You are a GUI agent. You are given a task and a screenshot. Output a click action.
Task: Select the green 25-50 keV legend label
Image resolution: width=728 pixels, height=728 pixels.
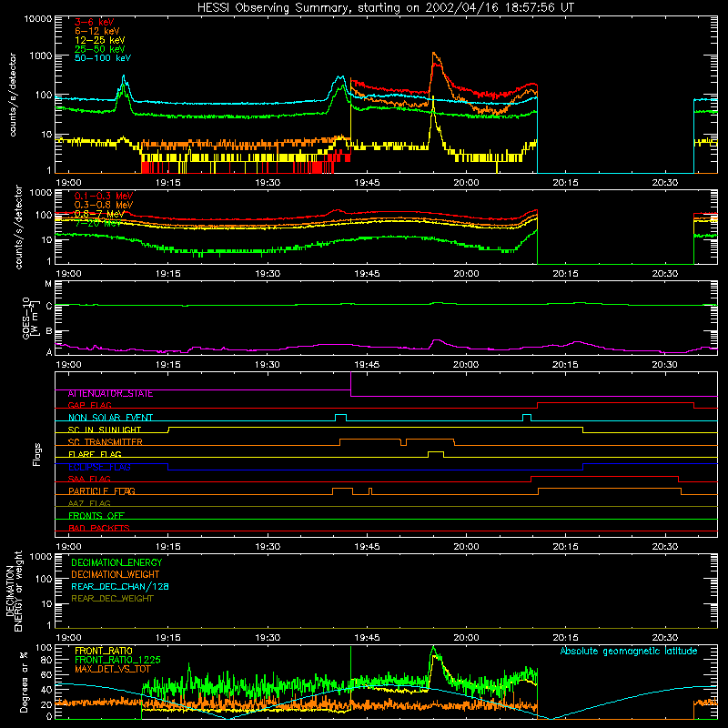click(x=100, y=49)
